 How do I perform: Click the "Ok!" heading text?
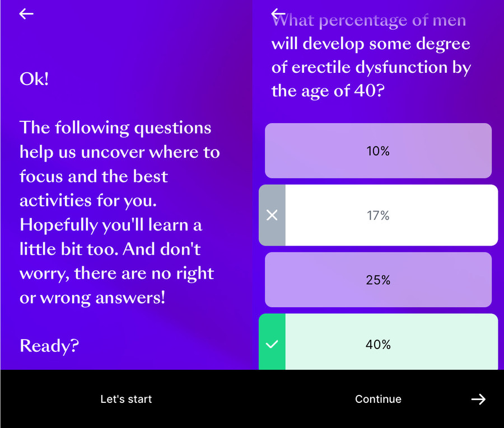click(x=34, y=79)
